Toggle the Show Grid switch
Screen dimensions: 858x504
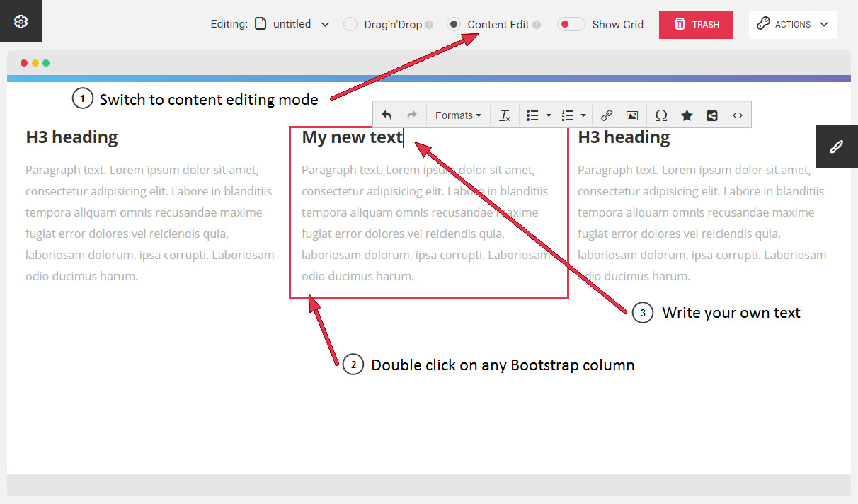coord(571,24)
